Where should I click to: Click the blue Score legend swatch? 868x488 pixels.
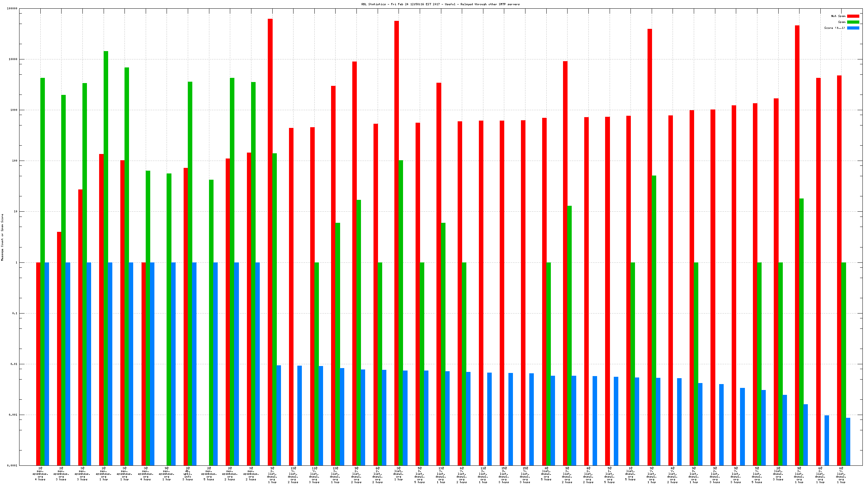(x=853, y=28)
